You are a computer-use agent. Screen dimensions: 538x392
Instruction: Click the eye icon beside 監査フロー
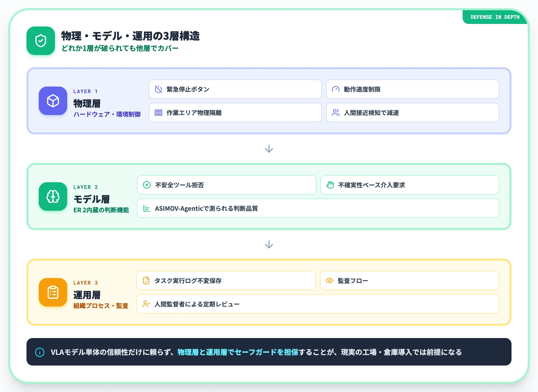(x=330, y=281)
